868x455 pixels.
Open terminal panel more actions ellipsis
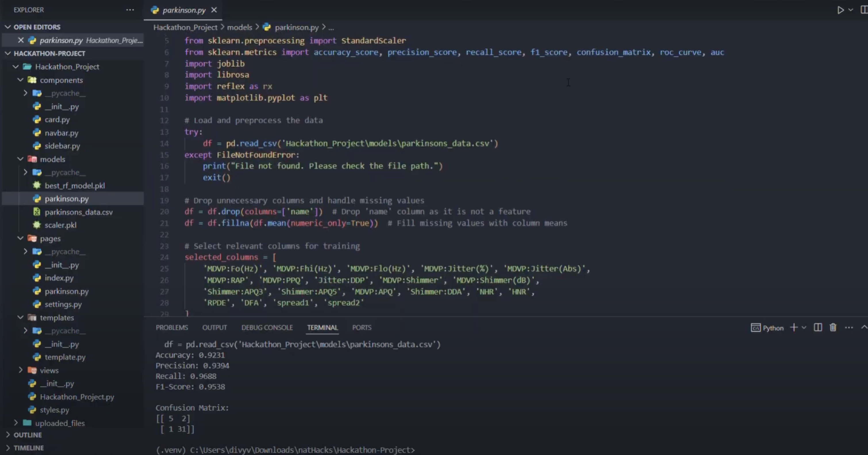[849, 328]
